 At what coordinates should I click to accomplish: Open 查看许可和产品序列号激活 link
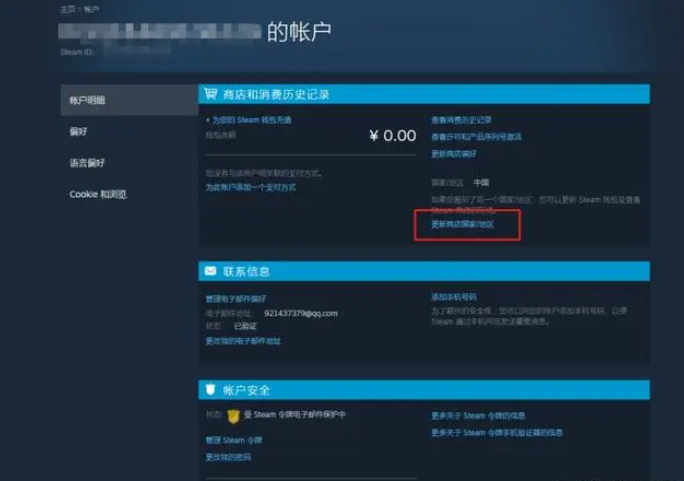click(x=476, y=137)
